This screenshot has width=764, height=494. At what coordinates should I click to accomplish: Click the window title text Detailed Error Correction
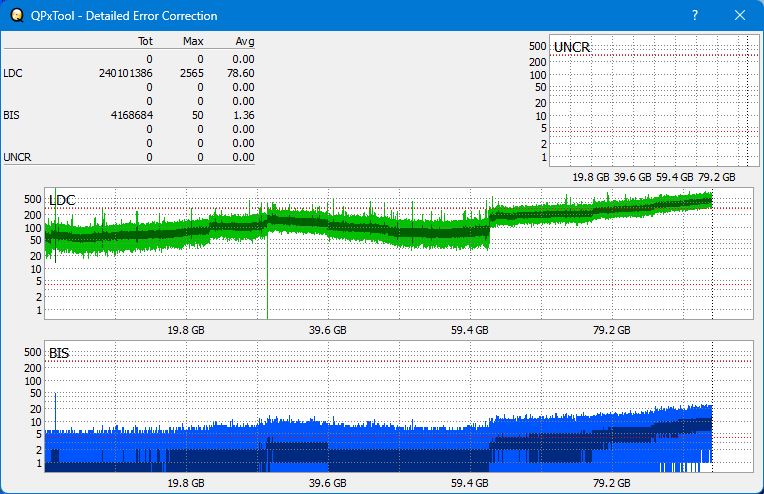[x=152, y=16]
